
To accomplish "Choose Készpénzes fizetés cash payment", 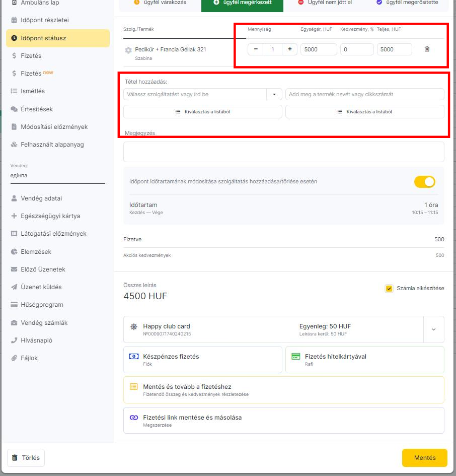I will pos(203,360).
